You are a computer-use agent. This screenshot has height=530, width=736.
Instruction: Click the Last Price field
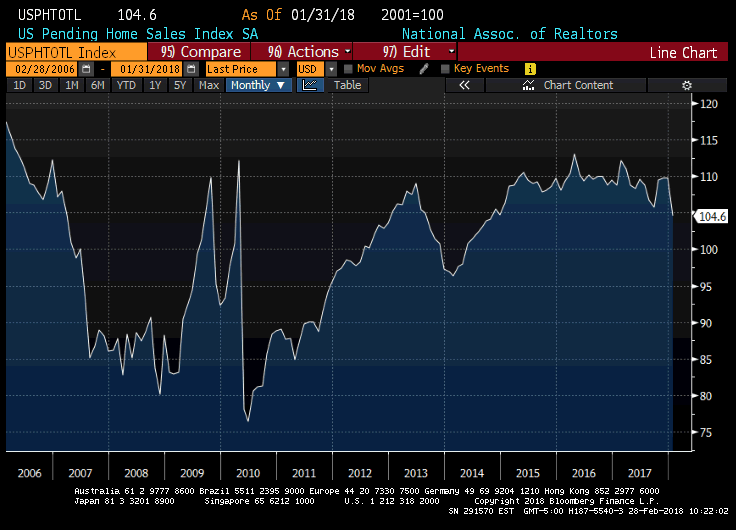(241, 69)
